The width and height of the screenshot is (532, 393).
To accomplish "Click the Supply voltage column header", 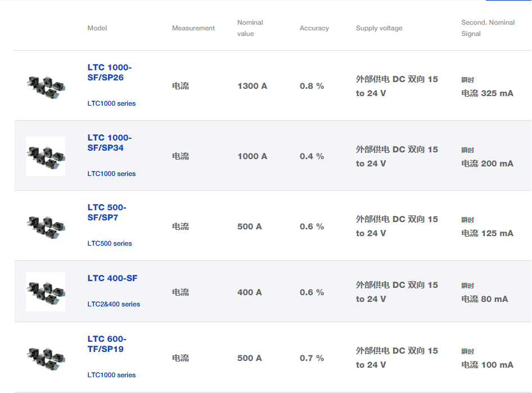I will pyautogui.click(x=379, y=28).
